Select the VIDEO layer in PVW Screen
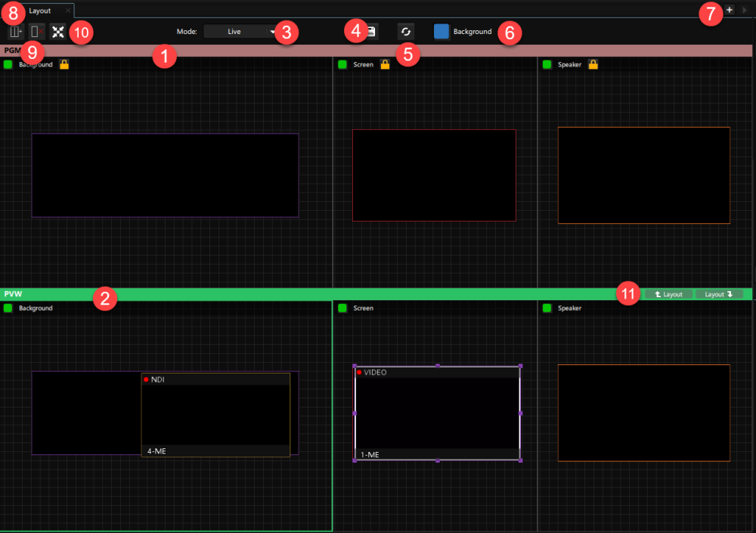This screenshot has width=756, height=533. pos(437,413)
